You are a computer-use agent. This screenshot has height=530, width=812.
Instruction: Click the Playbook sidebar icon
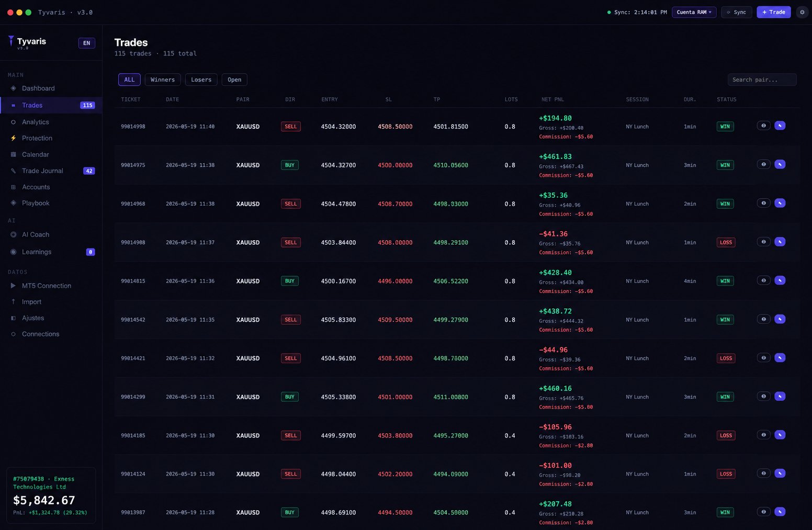(x=14, y=203)
